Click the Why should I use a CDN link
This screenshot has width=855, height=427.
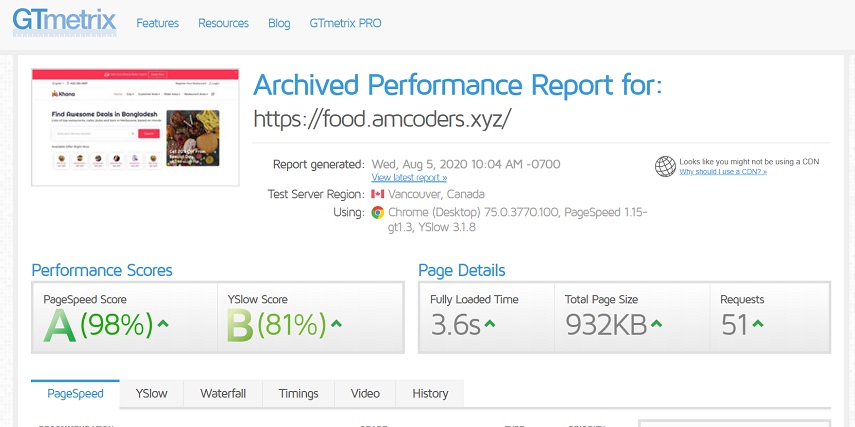[x=722, y=171]
